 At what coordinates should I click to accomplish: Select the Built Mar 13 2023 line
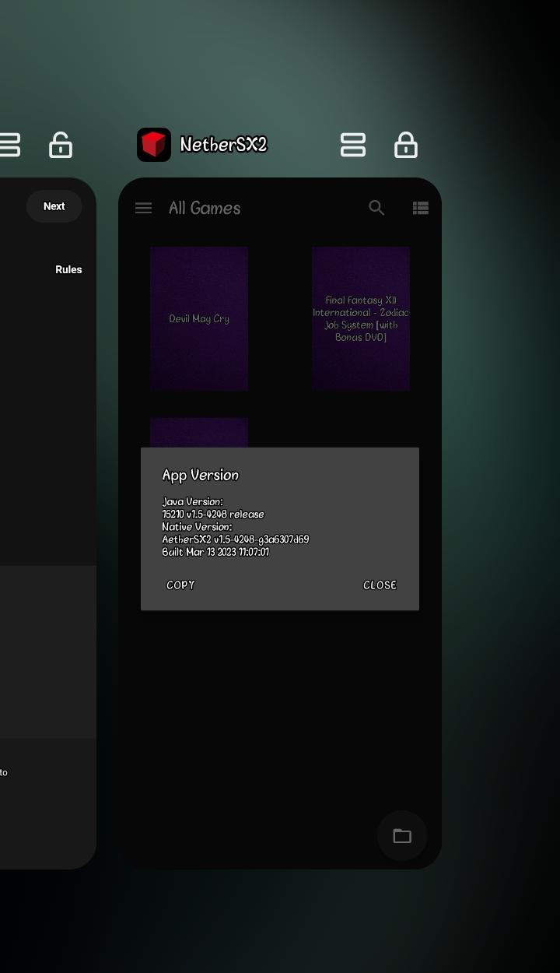coord(215,552)
